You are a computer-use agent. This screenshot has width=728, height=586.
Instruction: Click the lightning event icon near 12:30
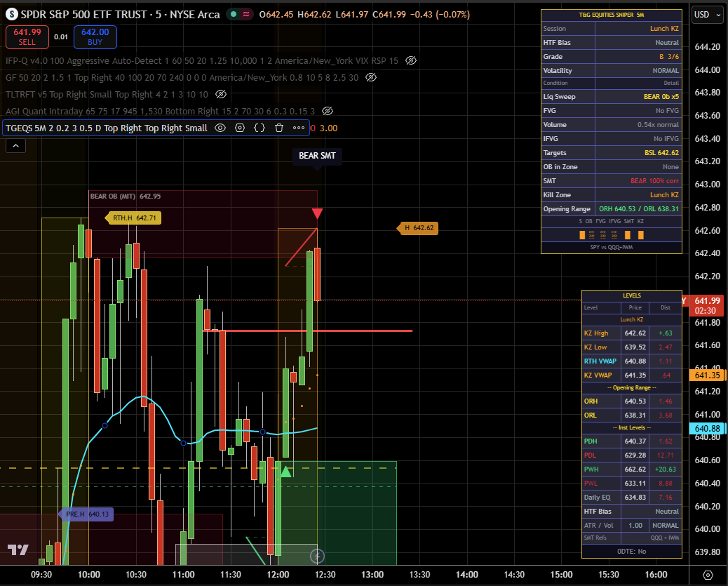click(317, 555)
